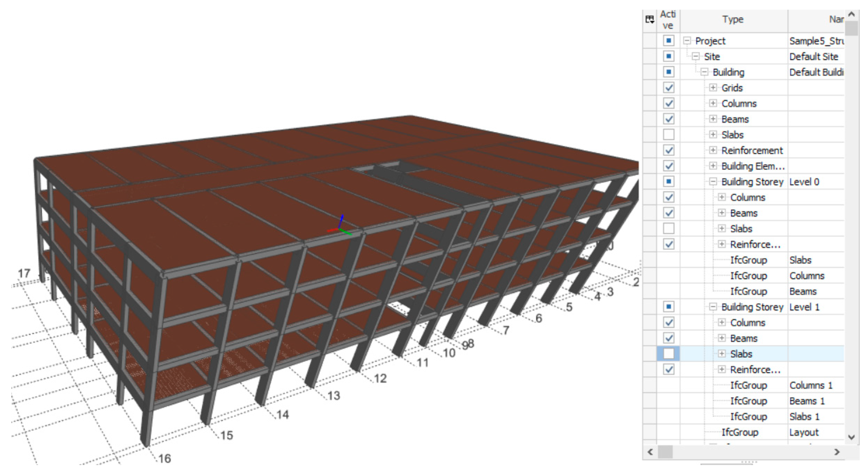Expand the Reinforcement node under Building

click(713, 150)
